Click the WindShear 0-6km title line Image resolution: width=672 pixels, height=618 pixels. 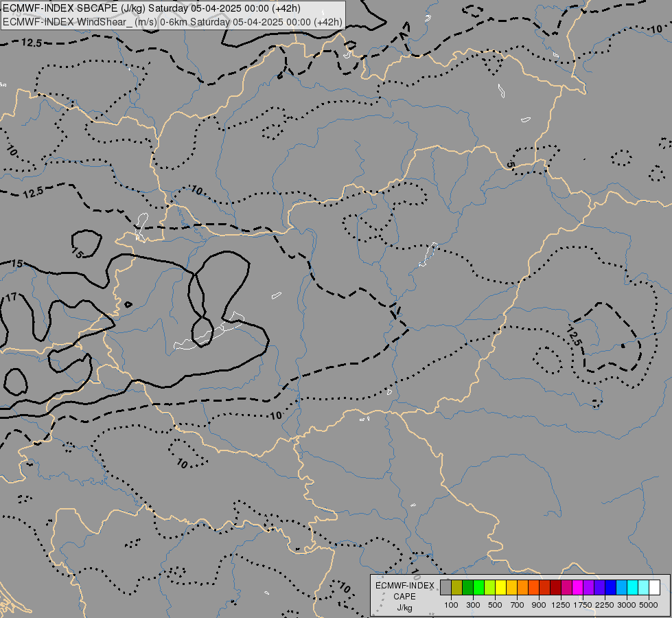(173, 22)
